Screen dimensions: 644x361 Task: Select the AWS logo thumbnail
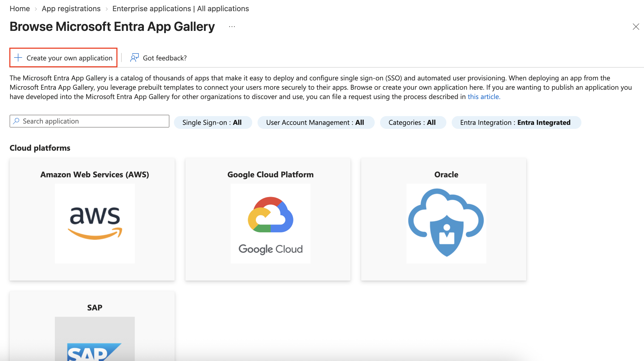click(x=95, y=224)
